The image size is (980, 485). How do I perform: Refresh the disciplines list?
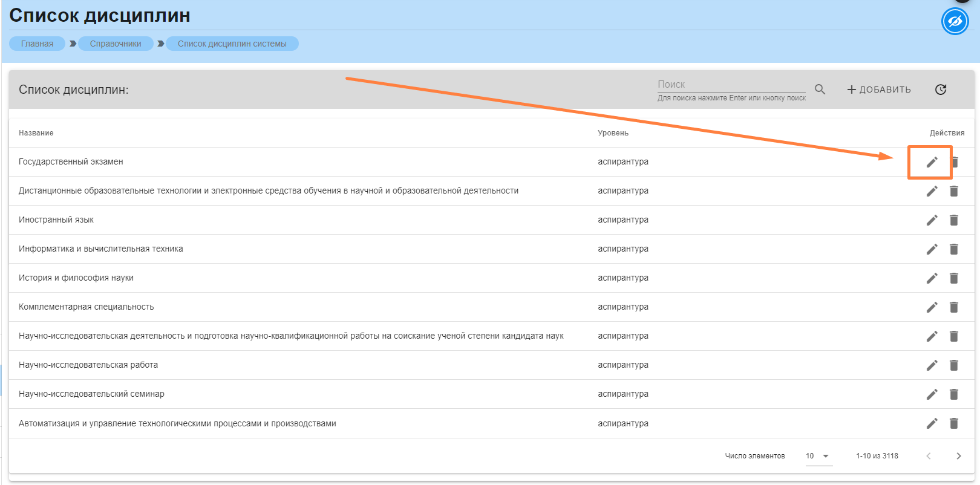[x=941, y=90]
